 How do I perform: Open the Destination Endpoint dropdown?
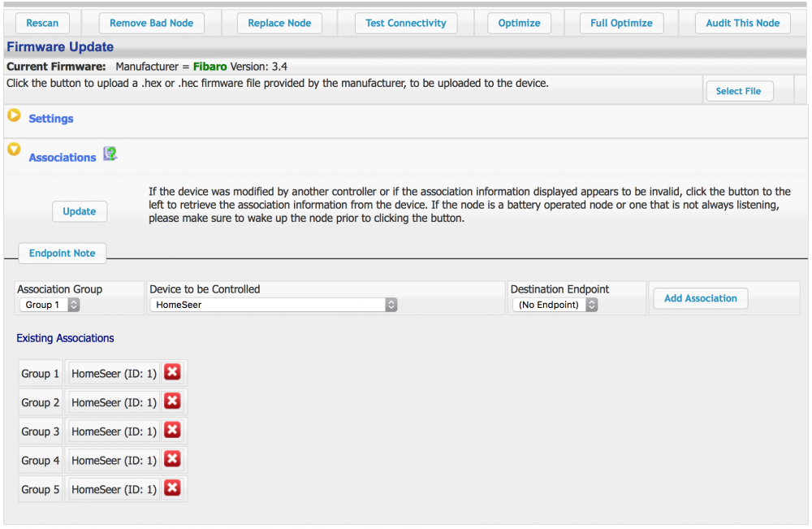click(555, 305)
